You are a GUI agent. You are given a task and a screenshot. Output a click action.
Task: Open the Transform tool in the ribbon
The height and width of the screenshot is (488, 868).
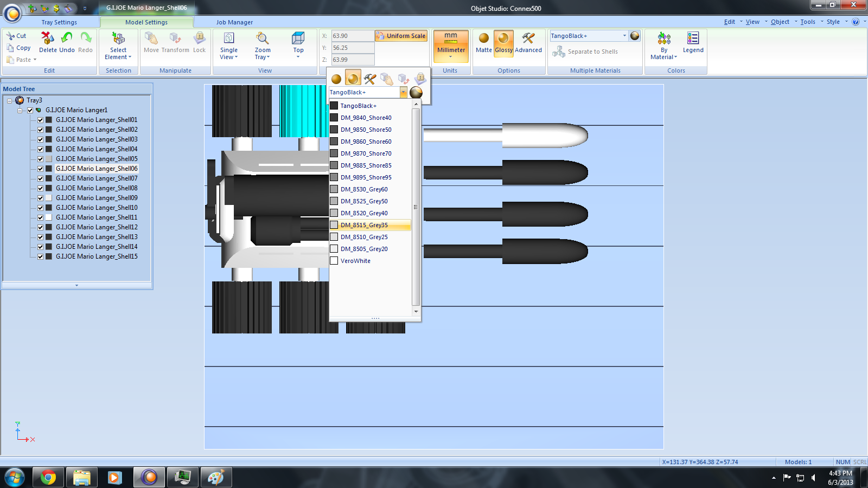pyautogui.click(x=175, y=38)
